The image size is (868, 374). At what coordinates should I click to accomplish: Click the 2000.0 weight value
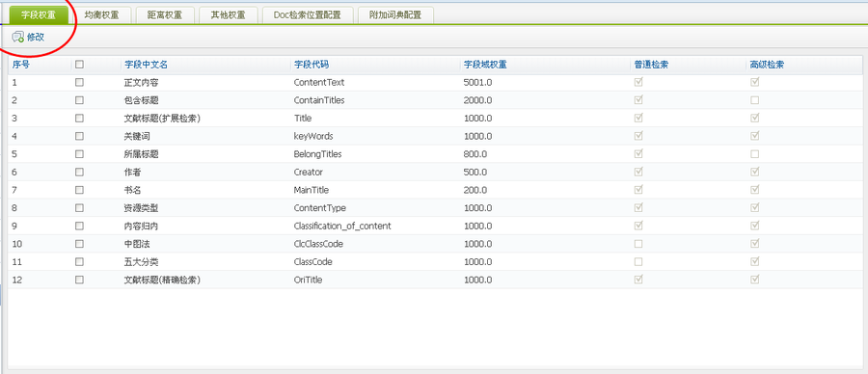477,100
